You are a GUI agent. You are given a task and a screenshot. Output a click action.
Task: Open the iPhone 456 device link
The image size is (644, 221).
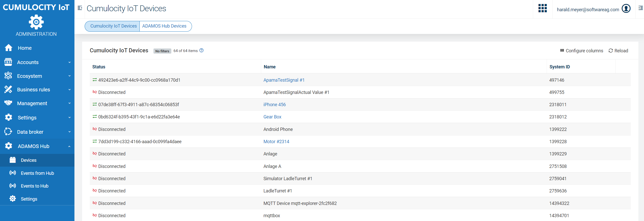[x=274, y=104]
